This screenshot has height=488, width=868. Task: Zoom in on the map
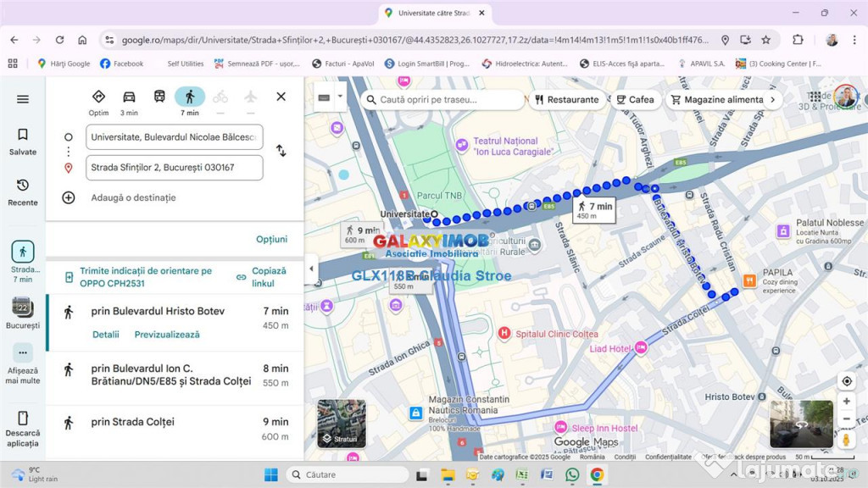coord(846,401)
